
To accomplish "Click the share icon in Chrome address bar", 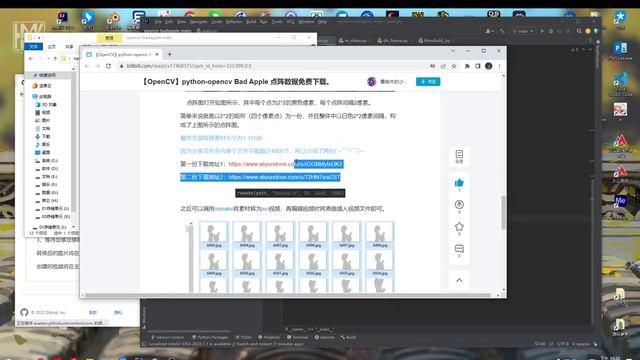I will click(443, 66).
